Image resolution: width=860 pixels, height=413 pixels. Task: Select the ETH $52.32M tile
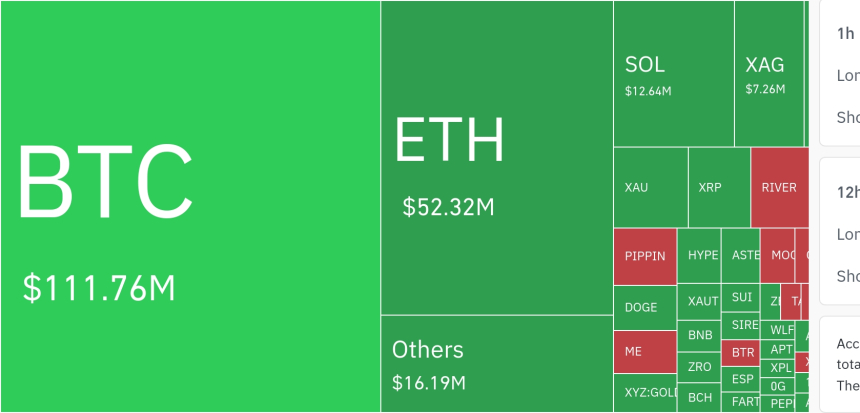point(496,158)
